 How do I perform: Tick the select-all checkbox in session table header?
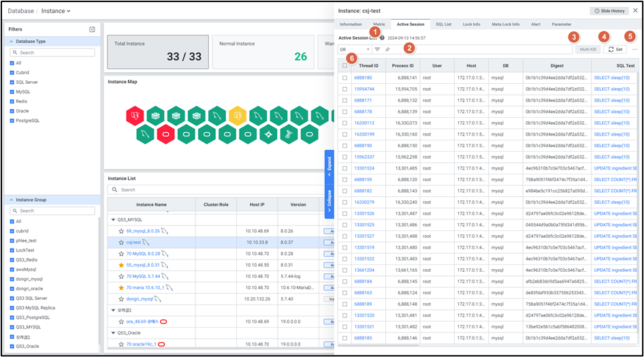tap(344, 66)
